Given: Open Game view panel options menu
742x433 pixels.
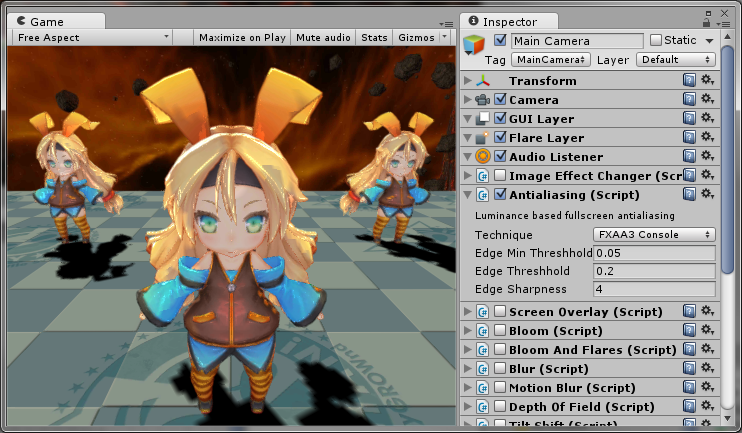Looking at the screenshot, I should tap(446, 24).
